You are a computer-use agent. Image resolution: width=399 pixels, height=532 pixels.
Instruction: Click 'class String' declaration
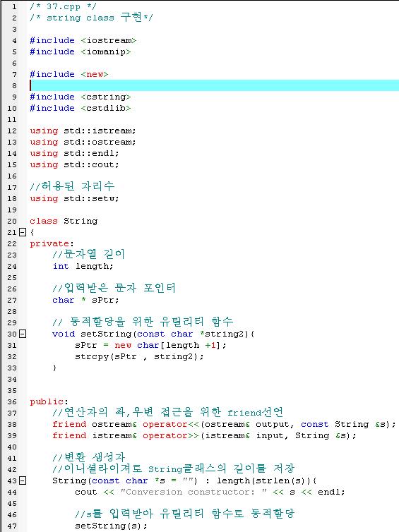coord(64,221)
